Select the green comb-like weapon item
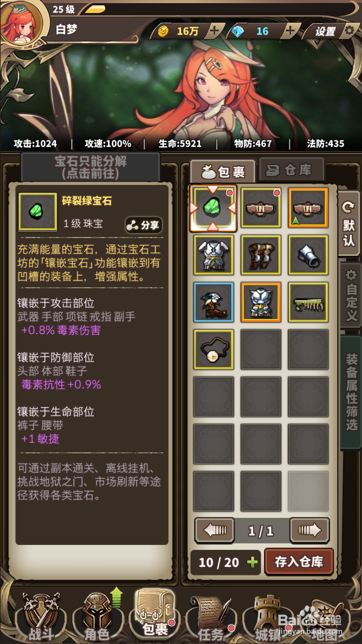The height and width of the screenshot is (644, 362). click(308, 302)
